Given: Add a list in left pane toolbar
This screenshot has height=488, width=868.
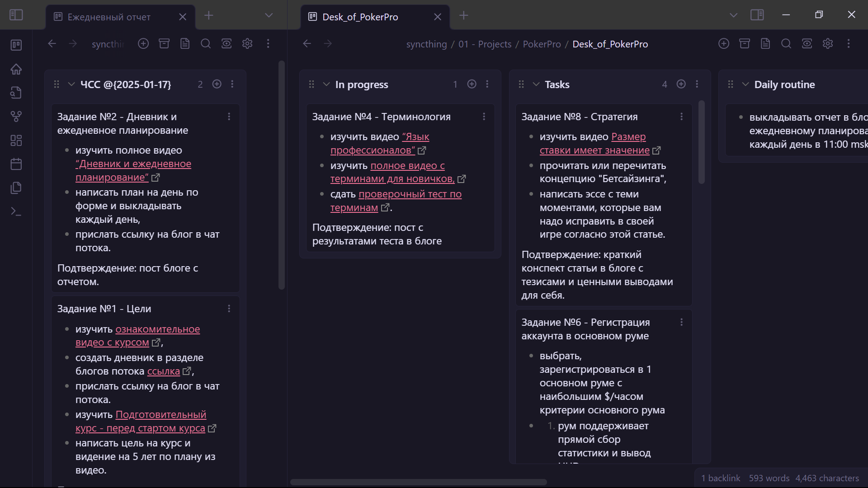Looking at the screenshot, I should tap(143, 43).
